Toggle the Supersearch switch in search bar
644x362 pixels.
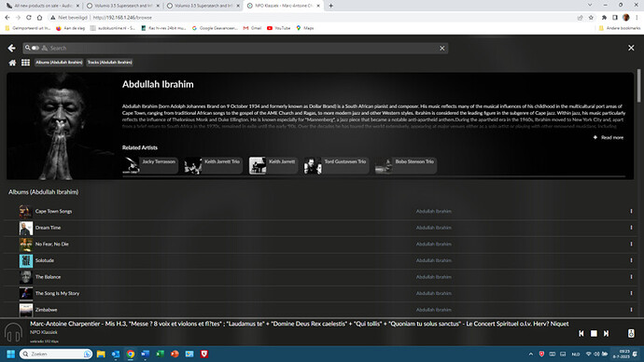pyautogui.click(x=35, y=48)
